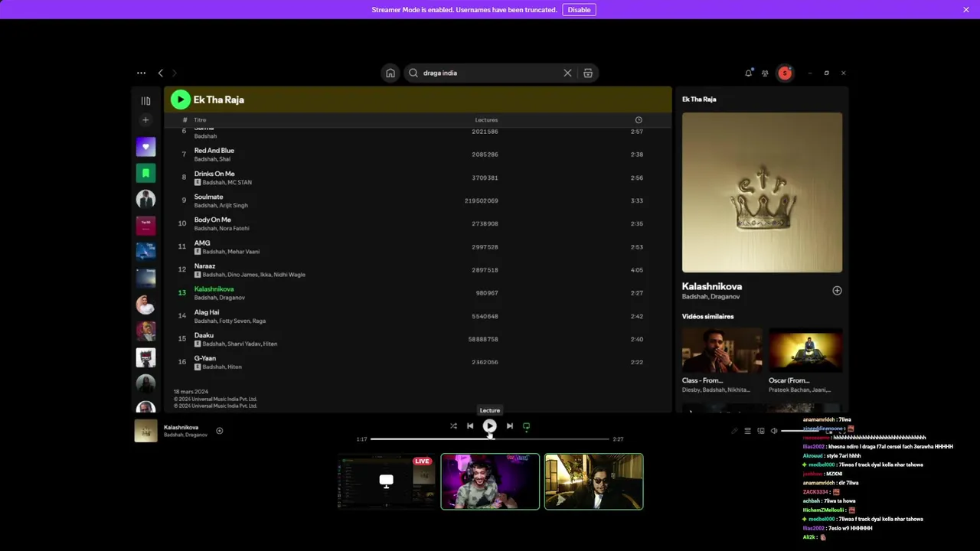Image resolution: width=980 pixels, height=551 pixels.
Task: Sort tracks by duration clock icon
Action: pos(639,119)
